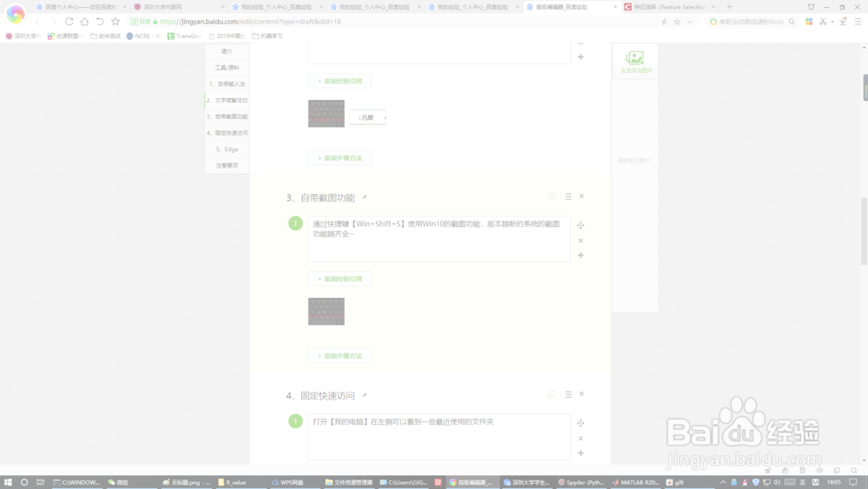This screenshot has height=489, width=868.
Task: Edit the title of section 4 固定快速访问
Action: tap(365, 395)
